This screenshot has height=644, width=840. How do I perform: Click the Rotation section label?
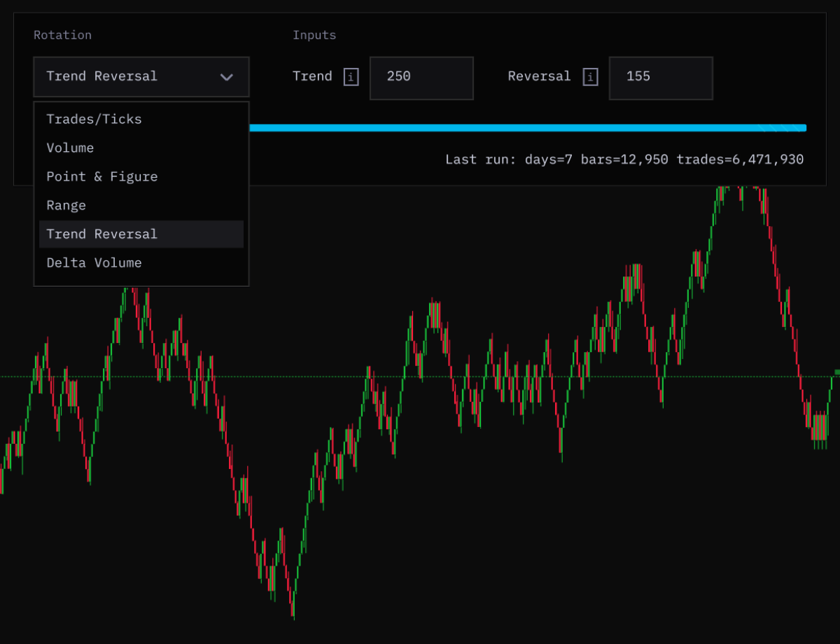pyautogui.click(x=62, y=35)
